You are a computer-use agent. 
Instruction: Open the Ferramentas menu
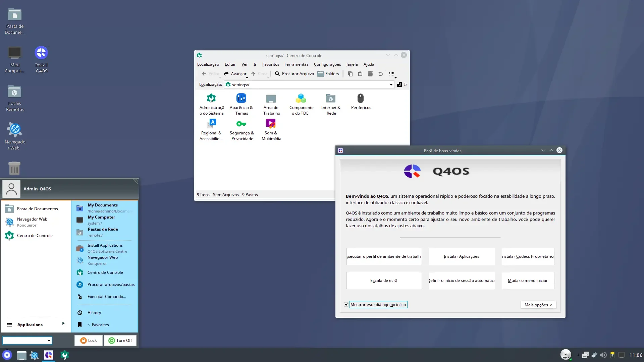point(296,64)
